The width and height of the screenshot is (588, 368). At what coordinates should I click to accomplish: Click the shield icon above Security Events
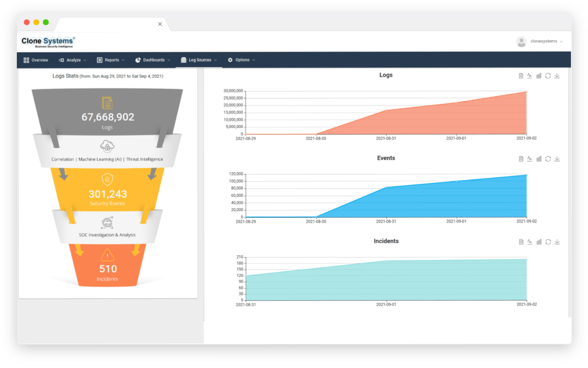click(107, 179)
